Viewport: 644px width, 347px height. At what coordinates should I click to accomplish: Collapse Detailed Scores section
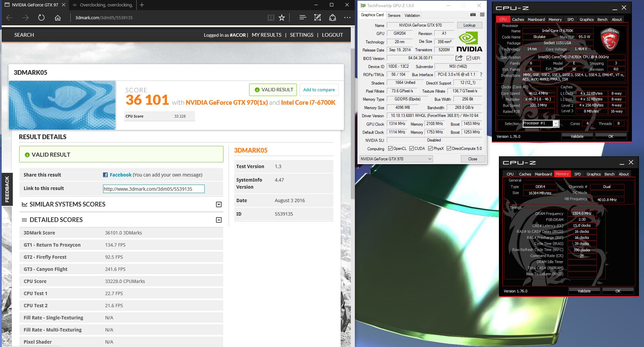tap(219, 220)
